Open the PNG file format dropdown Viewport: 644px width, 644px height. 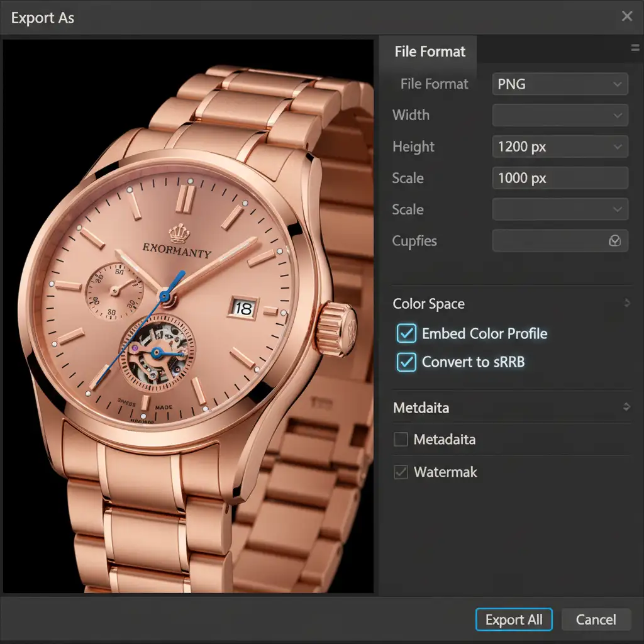pos(560,84)
